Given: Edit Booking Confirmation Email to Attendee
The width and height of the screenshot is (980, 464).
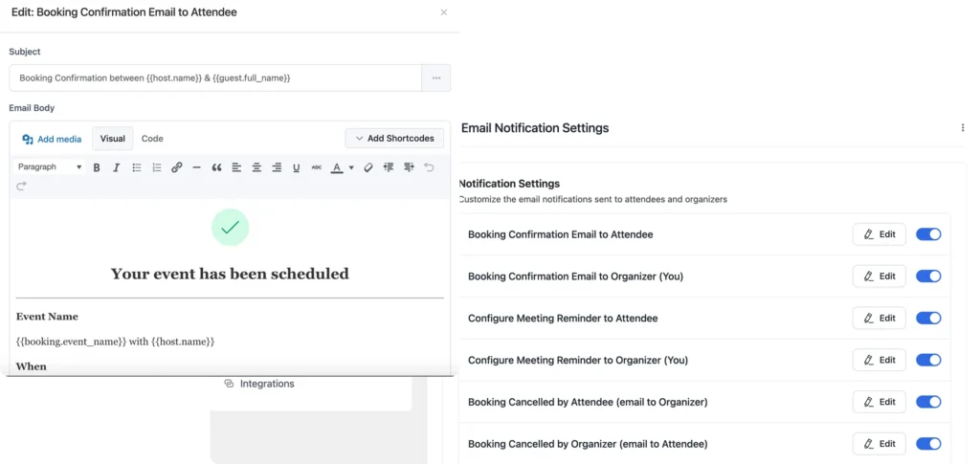Looking at the screenshot, I should (879, 234).
